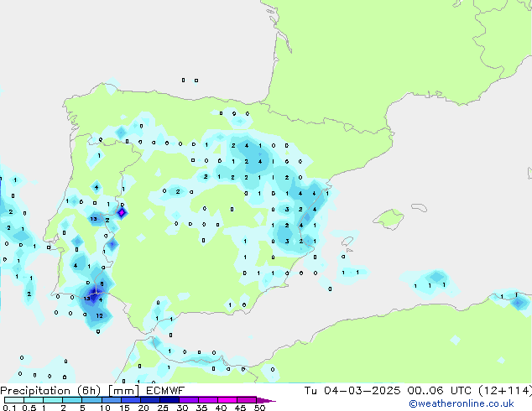This screenshot has width=532, height=411.
Task: Choose the 20–25 mm legend color box
Action: [x=149, y=400]
